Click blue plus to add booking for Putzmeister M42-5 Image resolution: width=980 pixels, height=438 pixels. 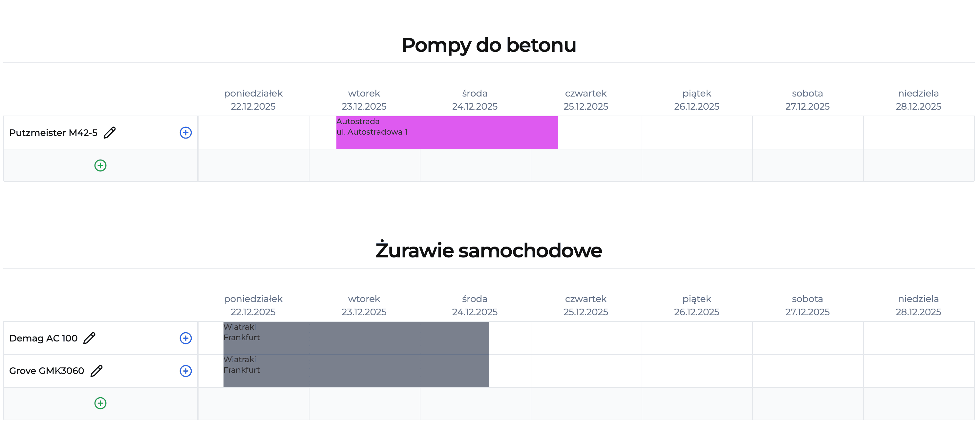click(185, 132)
